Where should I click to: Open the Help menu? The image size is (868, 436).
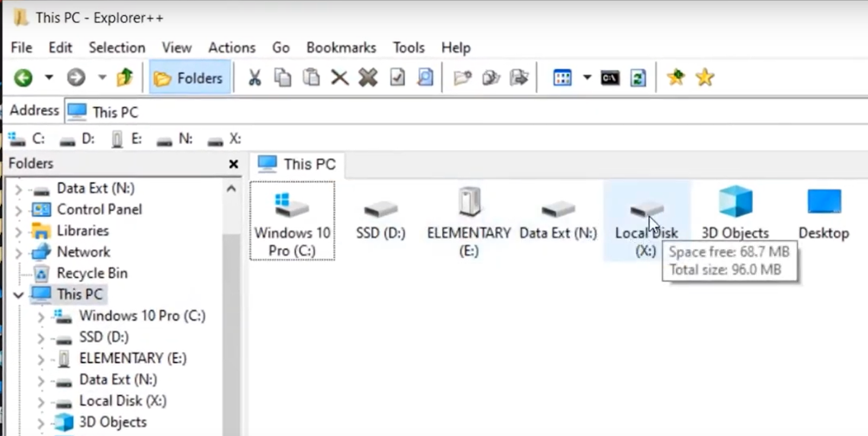[x=456, y=48]
